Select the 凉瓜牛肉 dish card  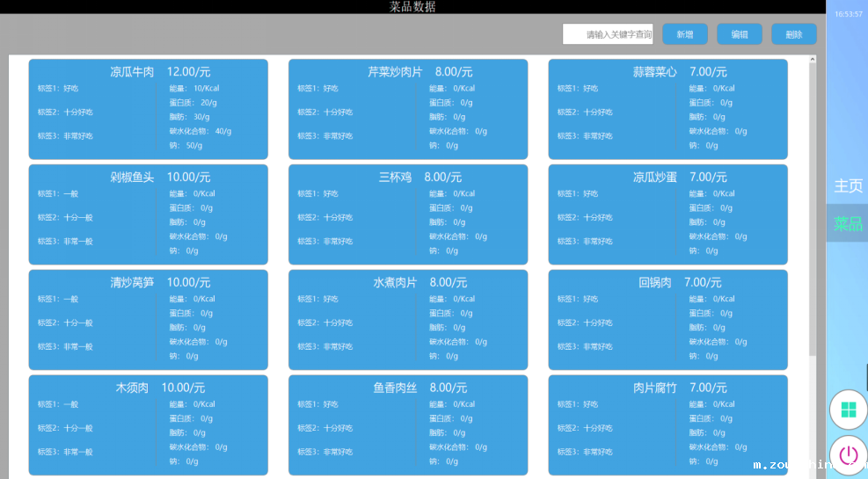[148, 109]
